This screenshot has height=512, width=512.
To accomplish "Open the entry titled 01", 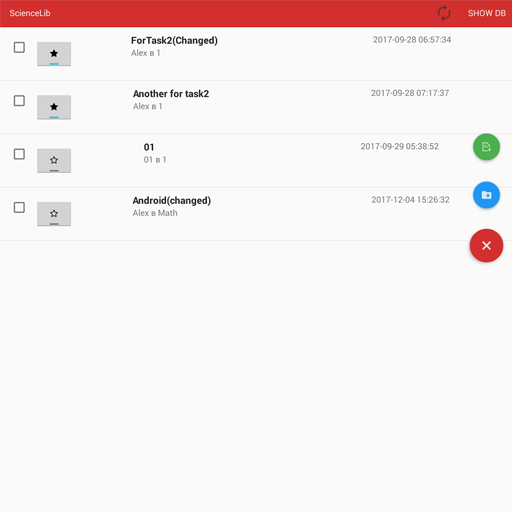I will click(x=149, y=147).
